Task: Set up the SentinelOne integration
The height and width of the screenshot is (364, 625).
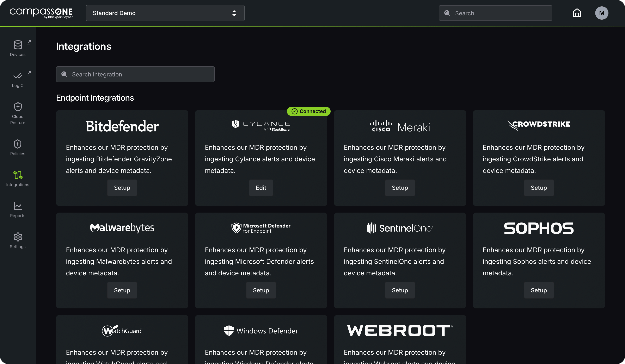Action: [x=400, y=290]
